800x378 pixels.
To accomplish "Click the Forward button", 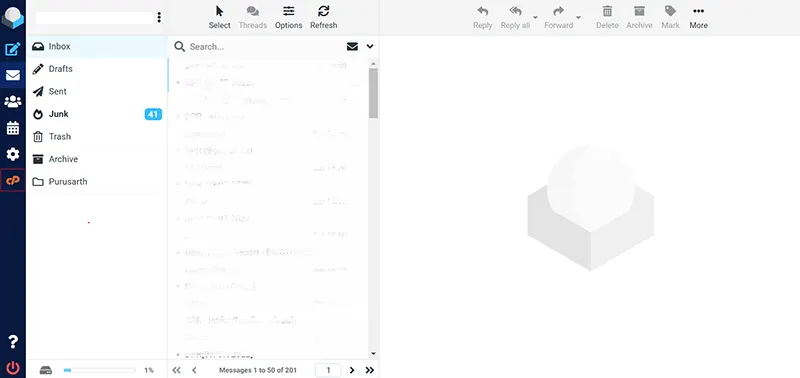I will [x=559, y=18].
